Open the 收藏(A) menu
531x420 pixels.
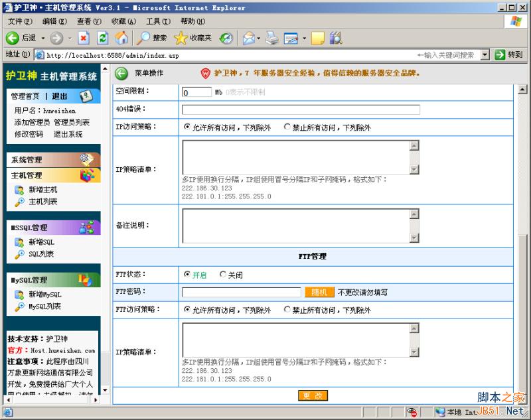pyautogui.click(x=123, y=21)
